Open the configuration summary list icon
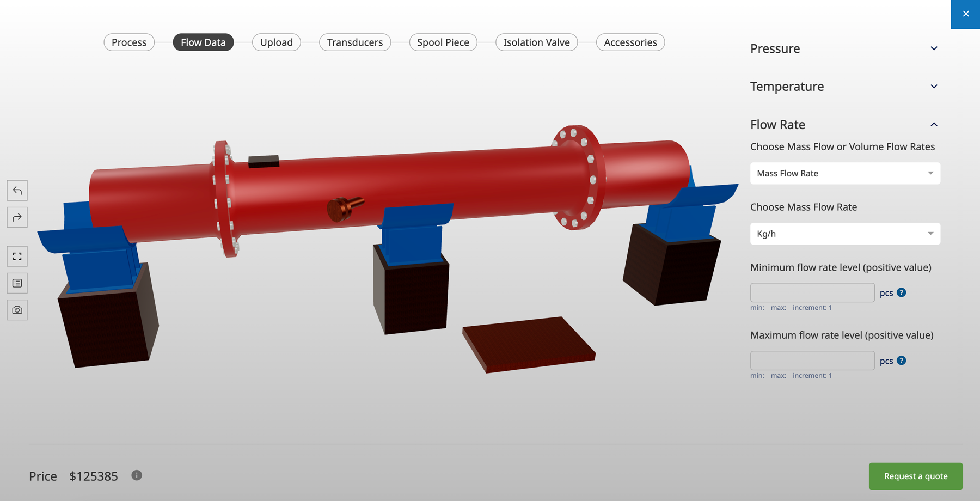Image resolution: width=980 pixels, height=501 pixels. coord(17,283)
